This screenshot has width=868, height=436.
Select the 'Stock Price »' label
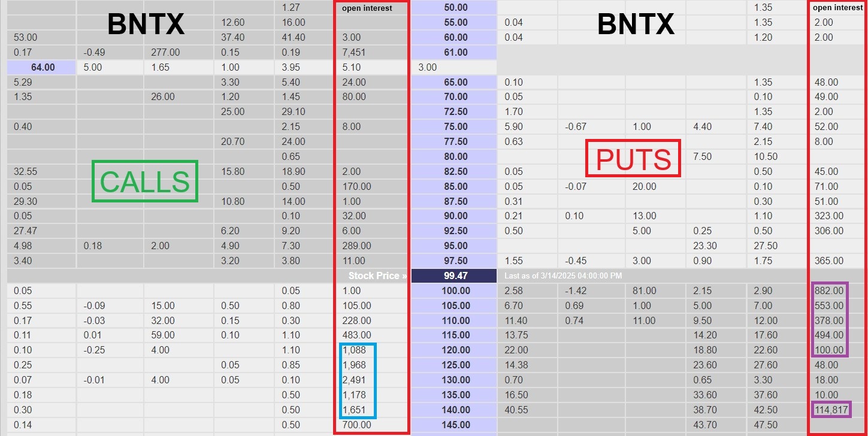click(x=377, y=275)
